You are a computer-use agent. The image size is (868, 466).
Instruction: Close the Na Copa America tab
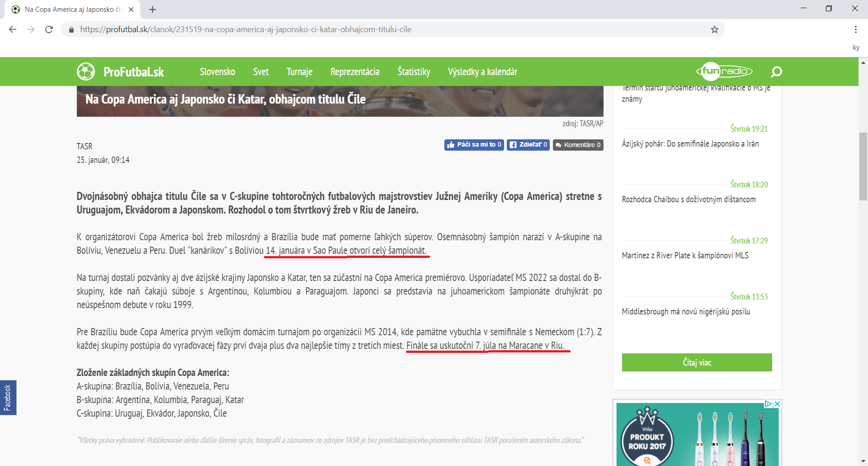(x=131, y=10)
